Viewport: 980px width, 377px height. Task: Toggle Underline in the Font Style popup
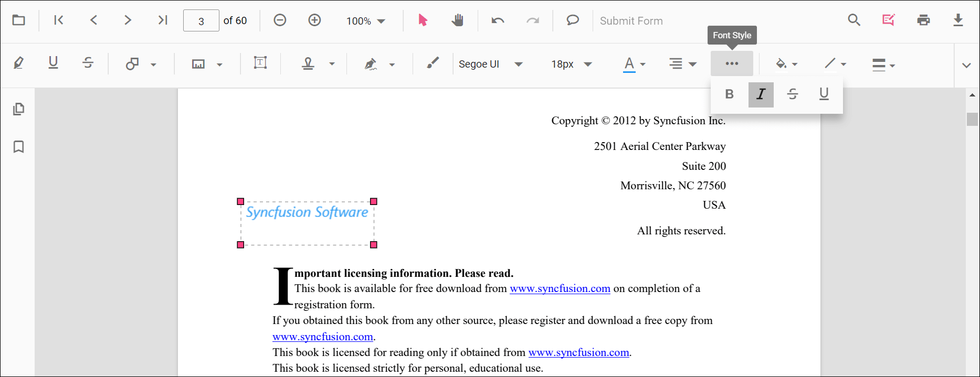click(824, 94)
